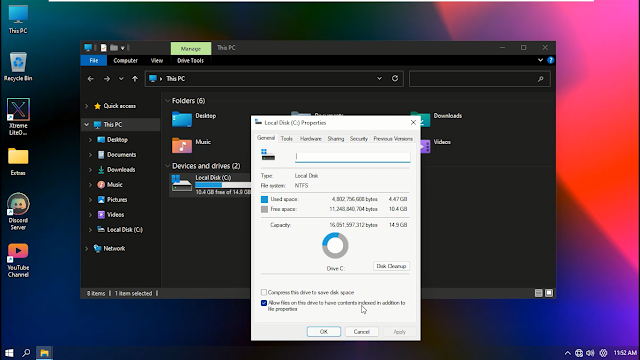Expand the ribbon chevron

coord(540,60)
